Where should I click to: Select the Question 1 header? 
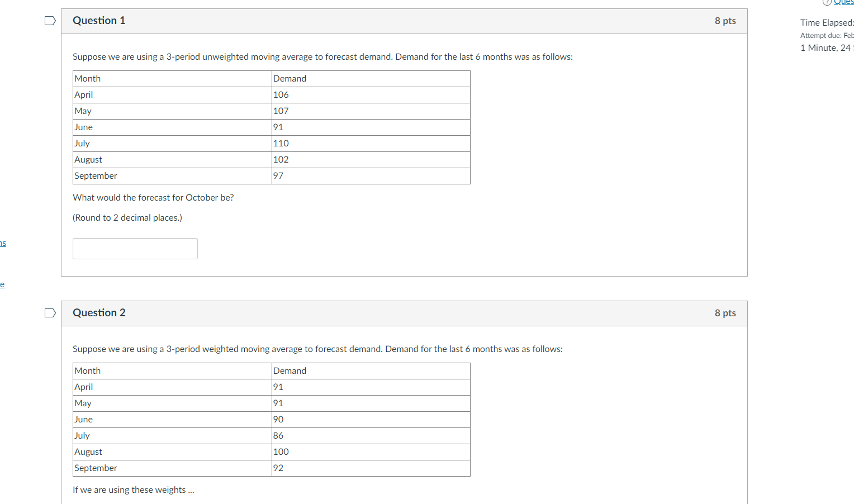point(99,20)
